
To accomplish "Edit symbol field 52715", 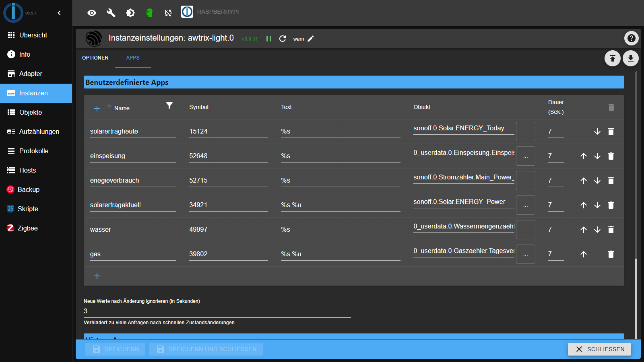I will click(x=229, y=181).
